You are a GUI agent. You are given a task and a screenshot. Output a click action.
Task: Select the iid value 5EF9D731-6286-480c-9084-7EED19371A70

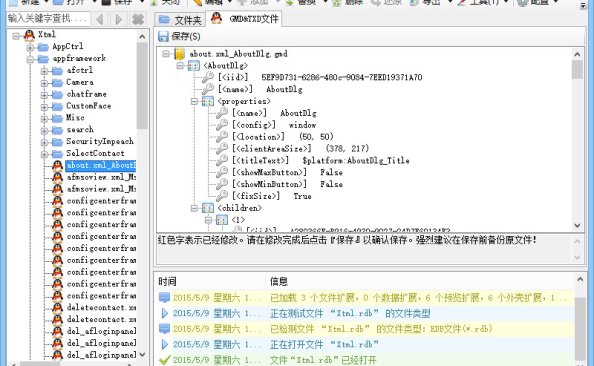coord(342,77)
